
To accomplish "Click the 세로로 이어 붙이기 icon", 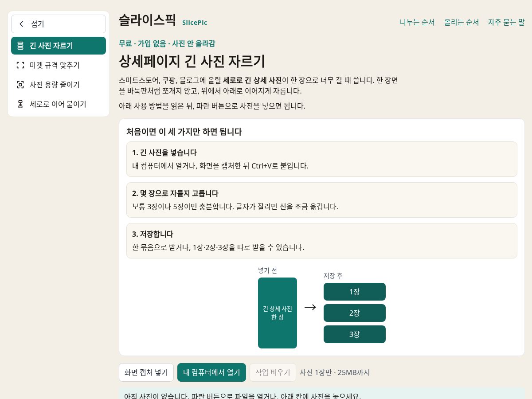I will pos(20,104).
